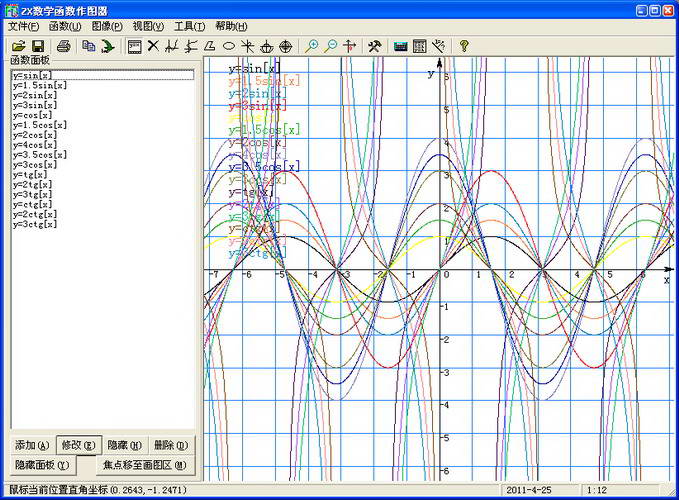This screenshot has width=679, height=500.
Task: Click the Print icon in toolbar
Action: click(x=64, y=46)
